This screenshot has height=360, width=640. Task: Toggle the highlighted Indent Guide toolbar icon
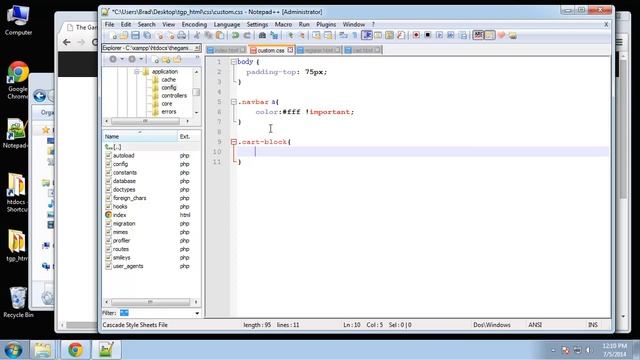tap(367, 36)
